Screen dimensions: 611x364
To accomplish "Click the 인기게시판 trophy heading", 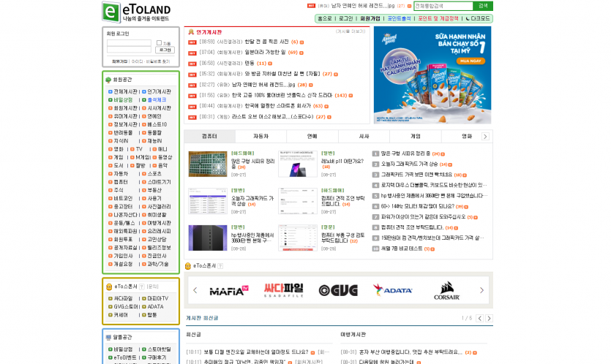I will click(205, 32).
